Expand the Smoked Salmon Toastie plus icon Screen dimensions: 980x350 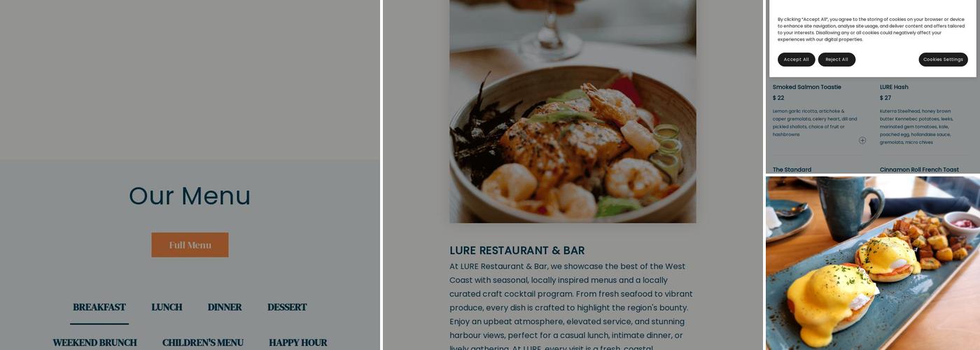pyautogui.click(x=862, y=140)
